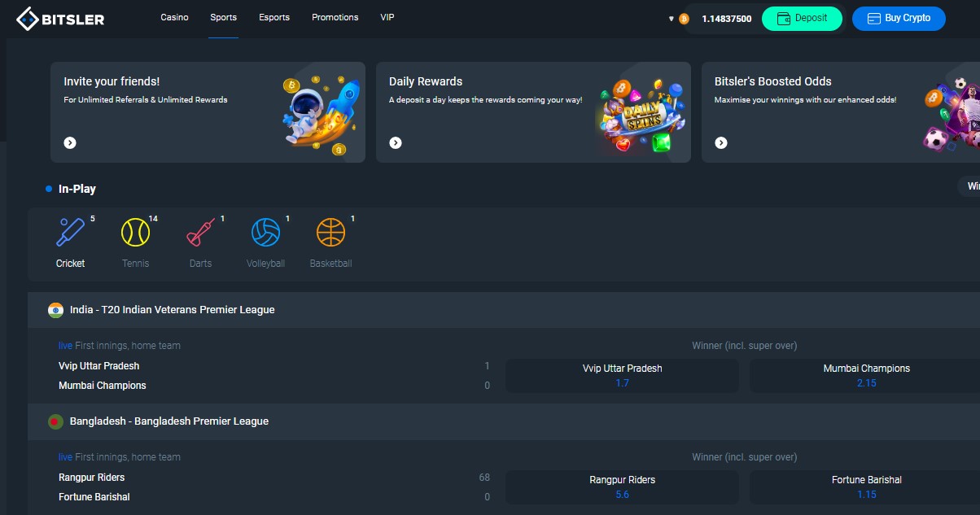Open the Fortune Barishal team name in match list
This screenshot has width=980, height=515.
click(94, 497)
